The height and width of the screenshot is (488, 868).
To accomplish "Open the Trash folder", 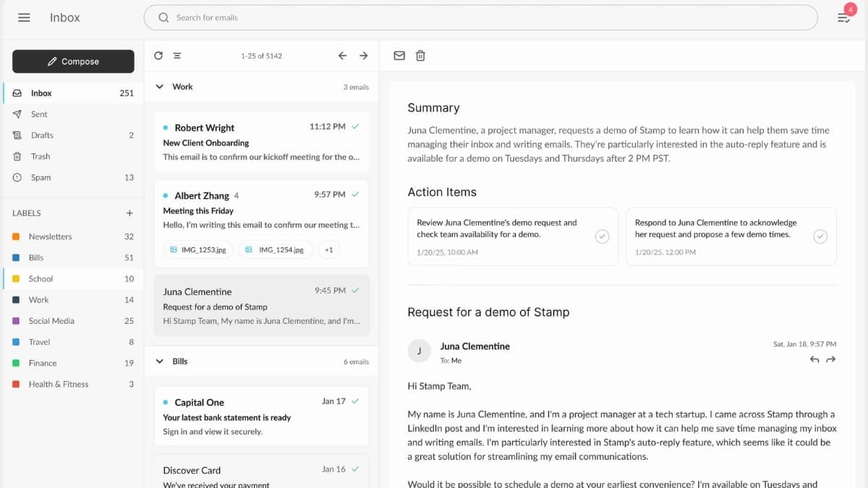I will pos(73,156).
